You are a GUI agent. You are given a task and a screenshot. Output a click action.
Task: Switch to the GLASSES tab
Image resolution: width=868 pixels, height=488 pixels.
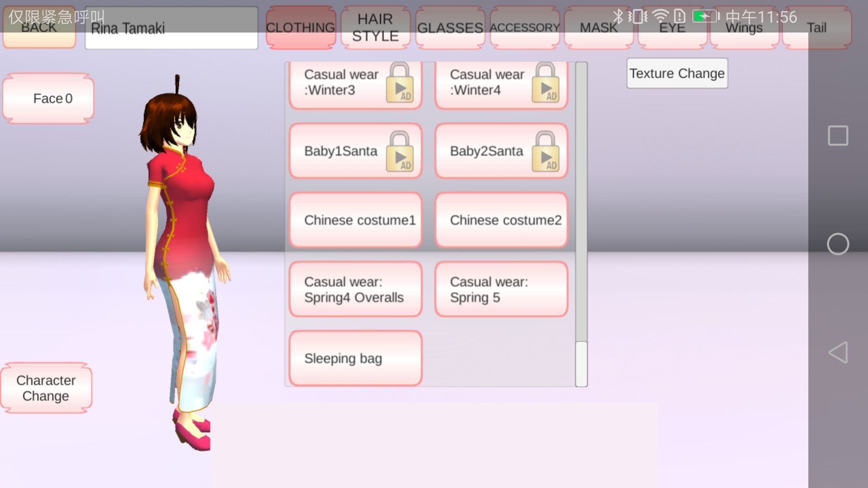450,28
